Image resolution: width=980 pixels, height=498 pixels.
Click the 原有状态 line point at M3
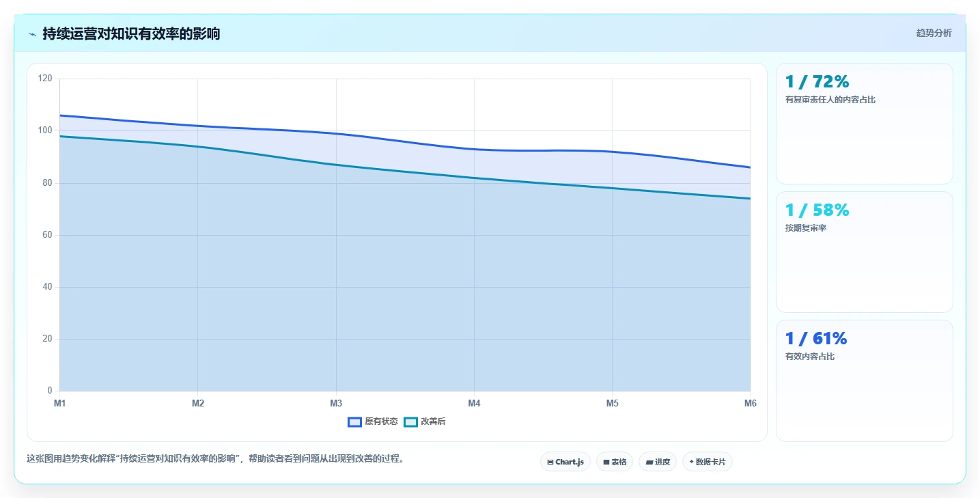click(x=336, y=133)
